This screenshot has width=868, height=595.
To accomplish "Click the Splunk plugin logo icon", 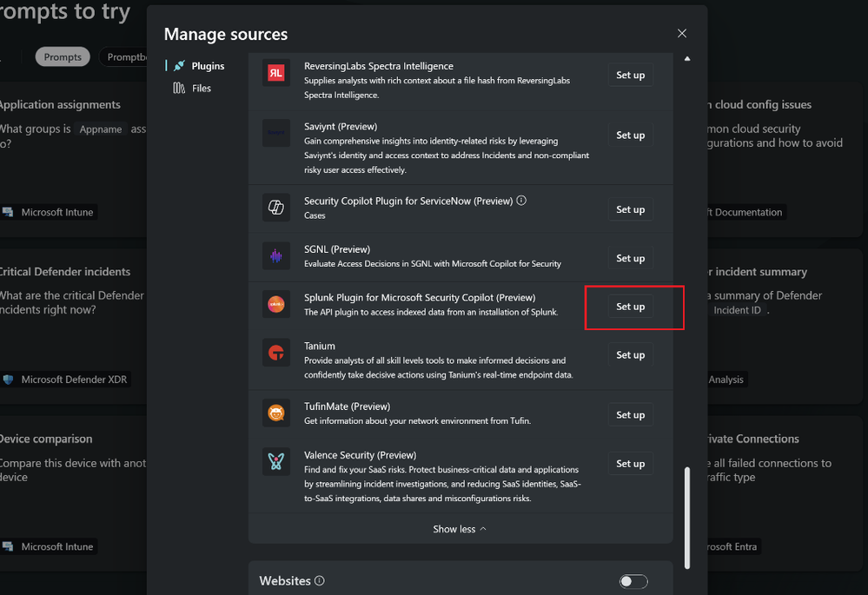I will coord(275,304).
